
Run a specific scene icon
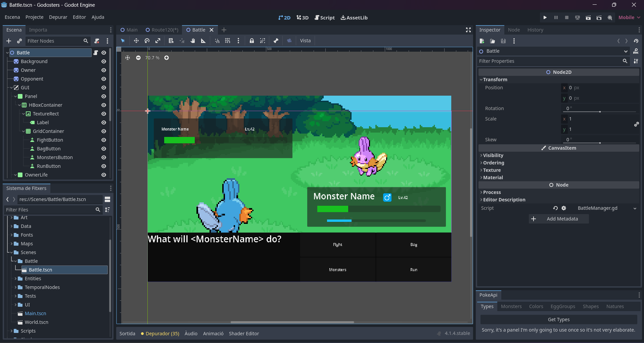point(599,17)
